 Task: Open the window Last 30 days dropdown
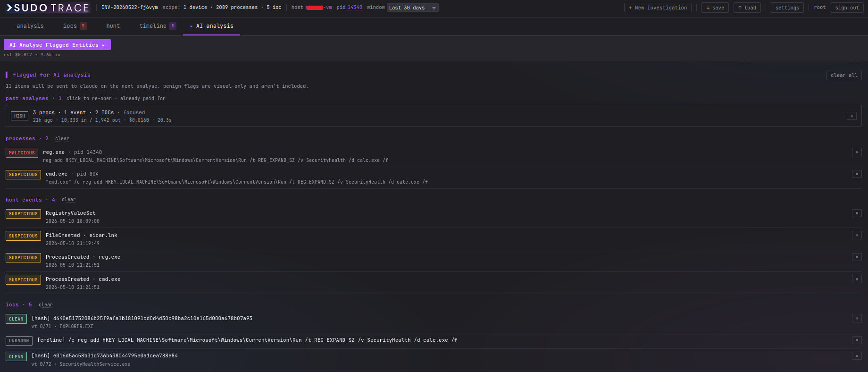pos(412,8)
